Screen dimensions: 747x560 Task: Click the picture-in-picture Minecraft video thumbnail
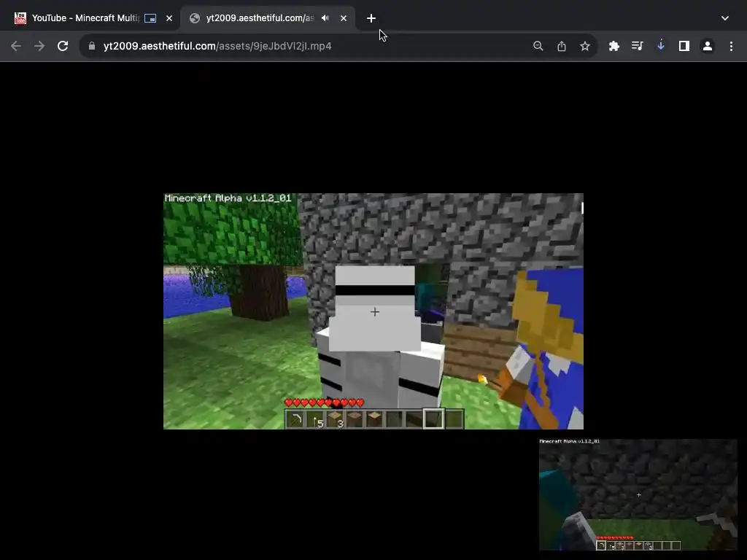(638, 494)
